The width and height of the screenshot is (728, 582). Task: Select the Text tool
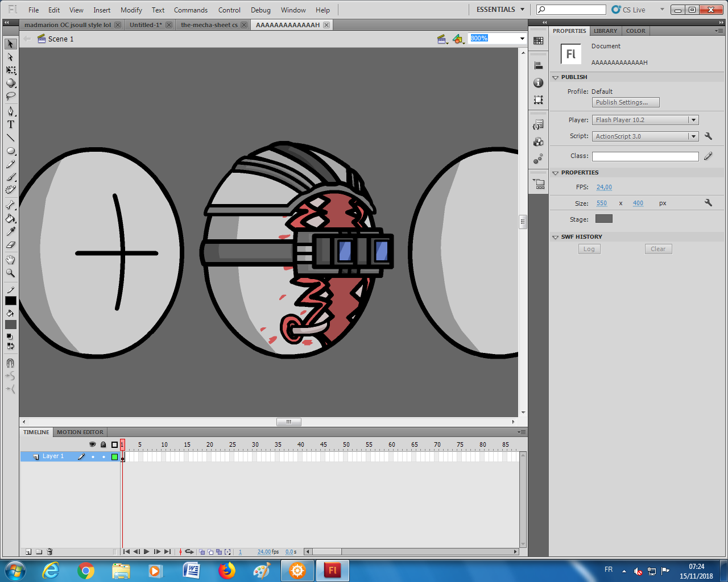pos(10,124)
